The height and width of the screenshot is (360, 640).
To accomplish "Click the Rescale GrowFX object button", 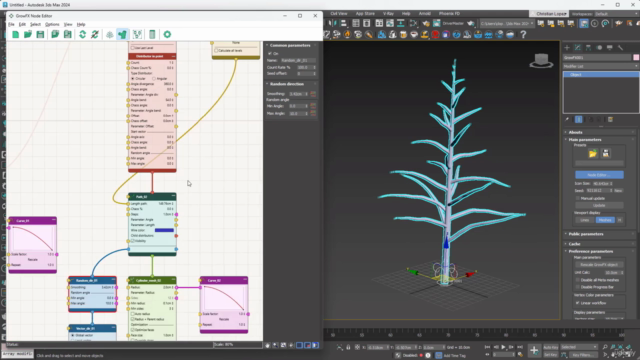I will (x=599, y=265).
